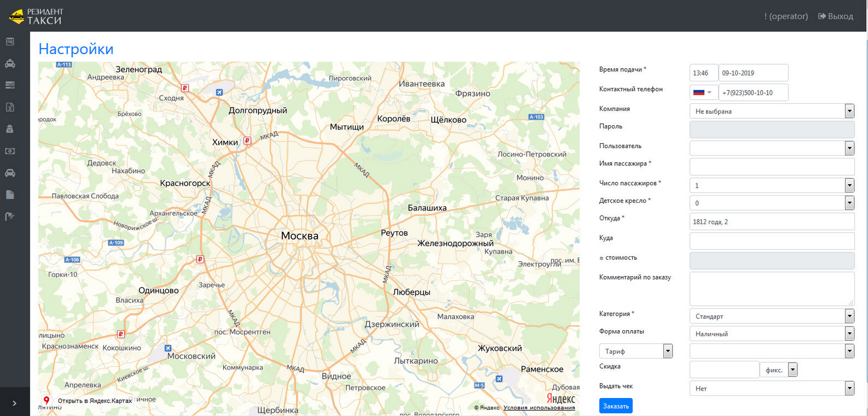The width and height of the screenshot is (868, 416).
Task: Select the taxi car icon in sidebar
Action: pyautogui.click(x=10, y=63)
